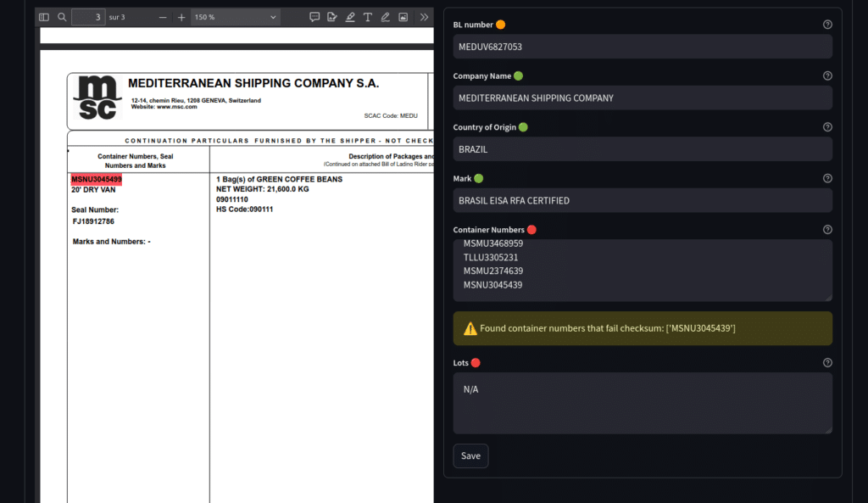The height and width of the screenshot is (503, 868).
Task: Open help for the BL number field
Action: (x=827, y=24)
